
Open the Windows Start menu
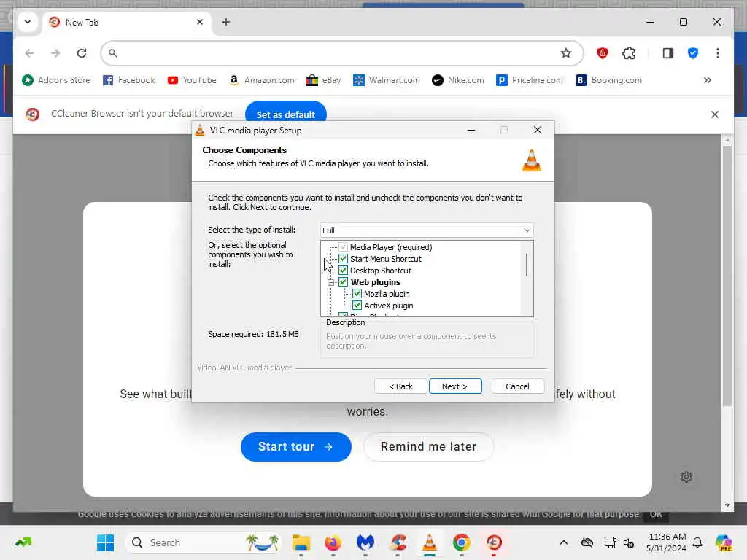pos(105,542)
